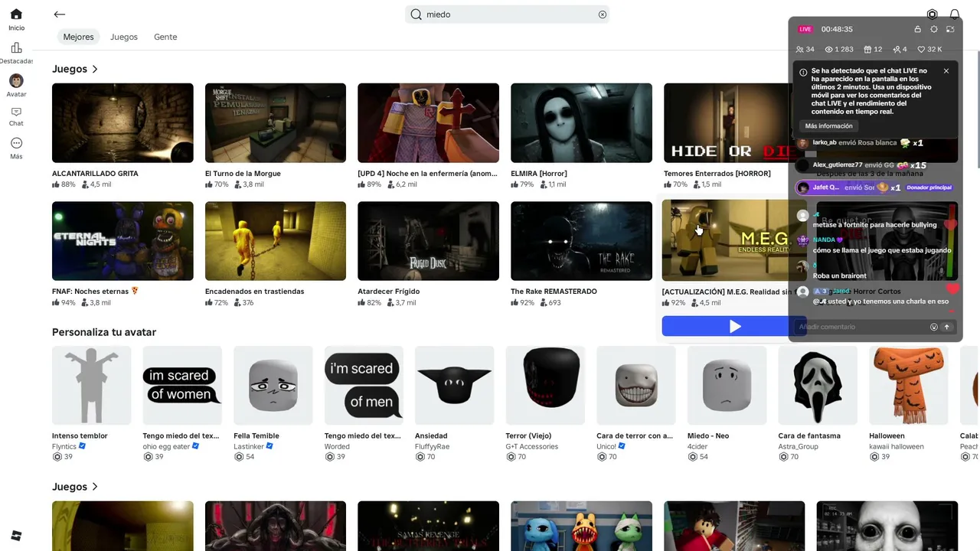Expand the second Juegos section heading

pyautogui.click(x=75, y=487)
